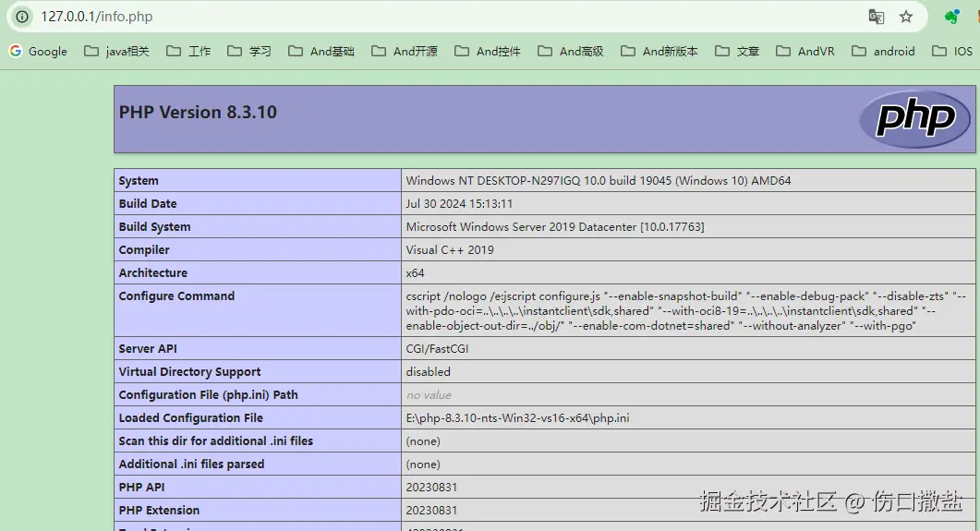Image resolution: width=980 pixels, height=531 pixels.
Task: Open the 学习 bookmark folder
Action: pyautogui.click(x=249, y=51)
